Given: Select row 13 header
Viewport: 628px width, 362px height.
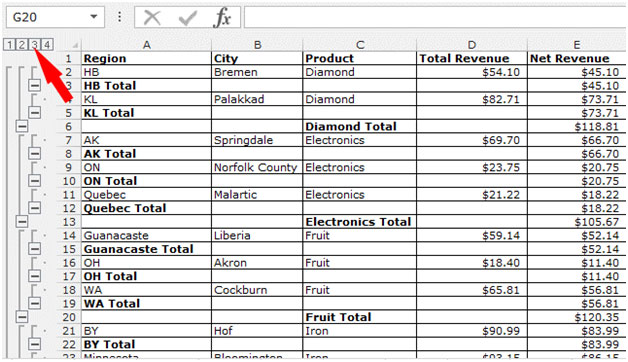Looking at the screenshot, I should [69, 221].
